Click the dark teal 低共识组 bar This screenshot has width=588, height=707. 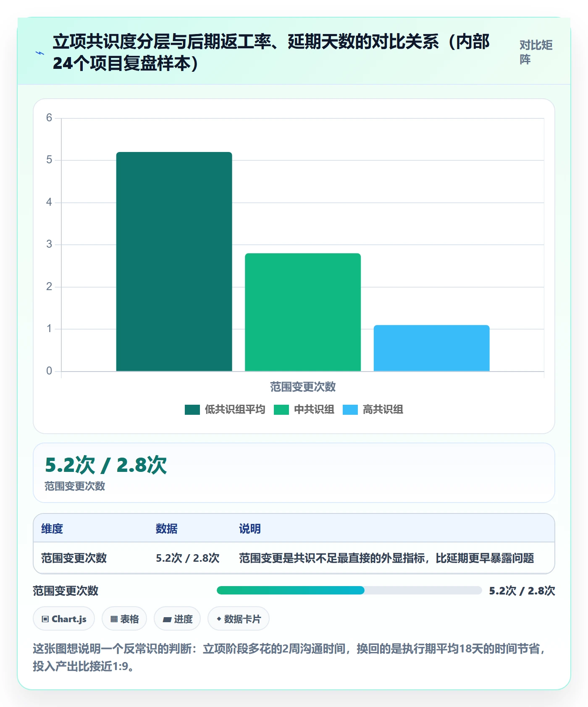pyautogui.click(x=174, y=262)
